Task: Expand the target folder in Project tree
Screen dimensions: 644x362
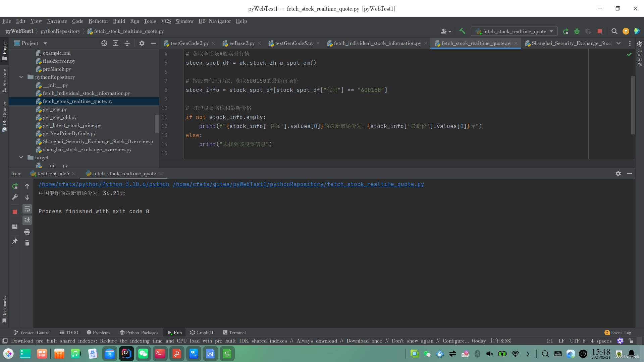Action: tap(21, 157)
